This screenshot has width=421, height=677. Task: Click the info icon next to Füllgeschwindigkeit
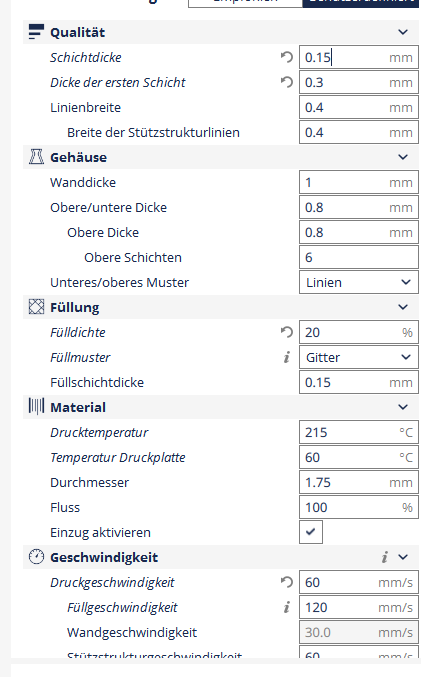tap(287, 607)
